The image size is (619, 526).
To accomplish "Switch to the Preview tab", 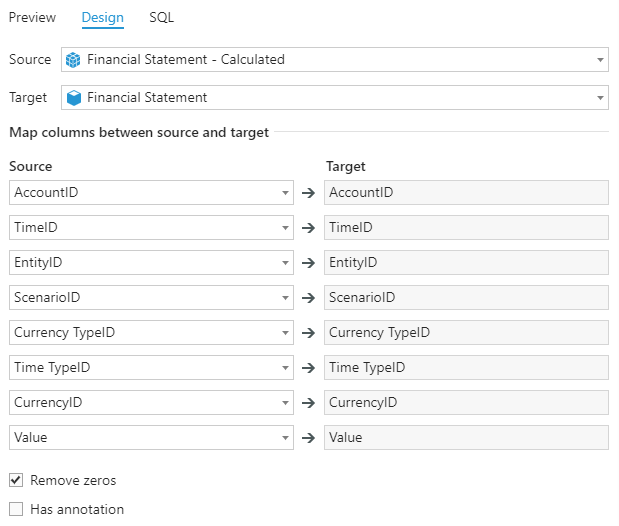I will [x=32, y=18].
